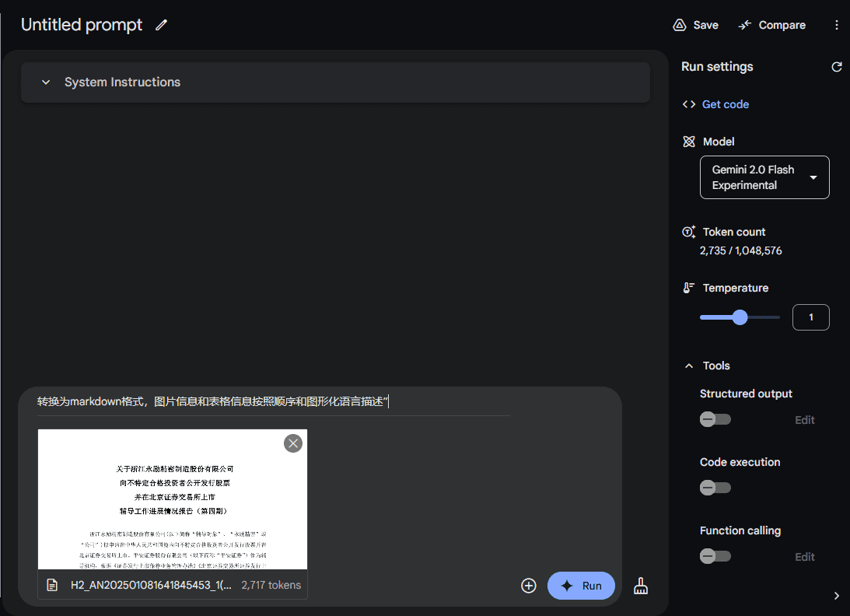Click the Save drive icon
850x616 pixels.
pos(679,25)
